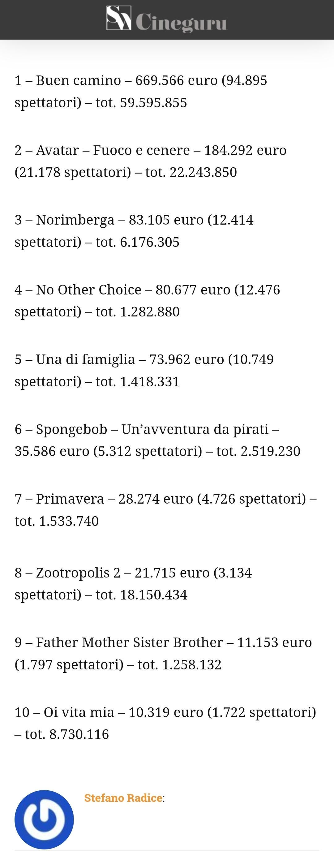Screen dimensions: 334x868
Task: Click the Primavera film title
Action: tap(70, 499)
